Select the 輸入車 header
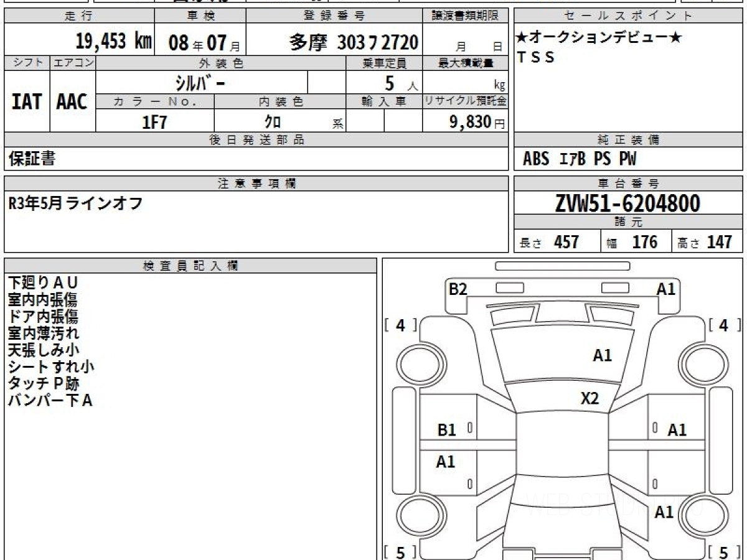Screen dimensions: 747x560 pyautogui.click(x=384, y=102)
